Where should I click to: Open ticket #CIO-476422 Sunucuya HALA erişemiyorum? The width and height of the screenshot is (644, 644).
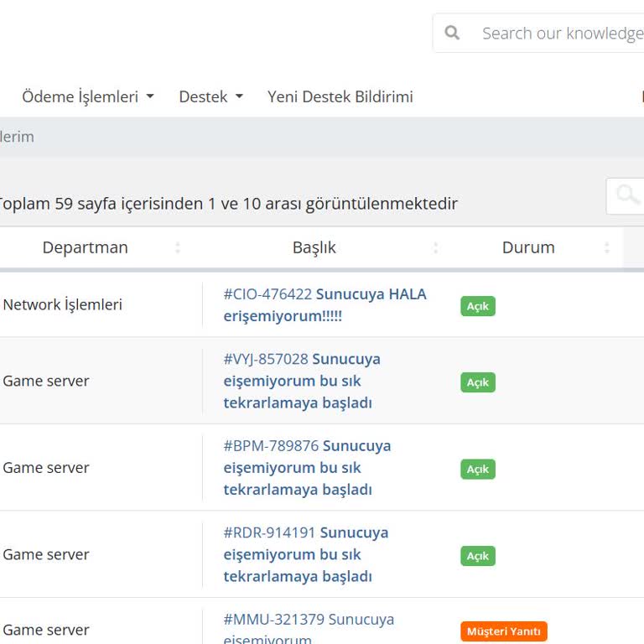click(325, 305)
